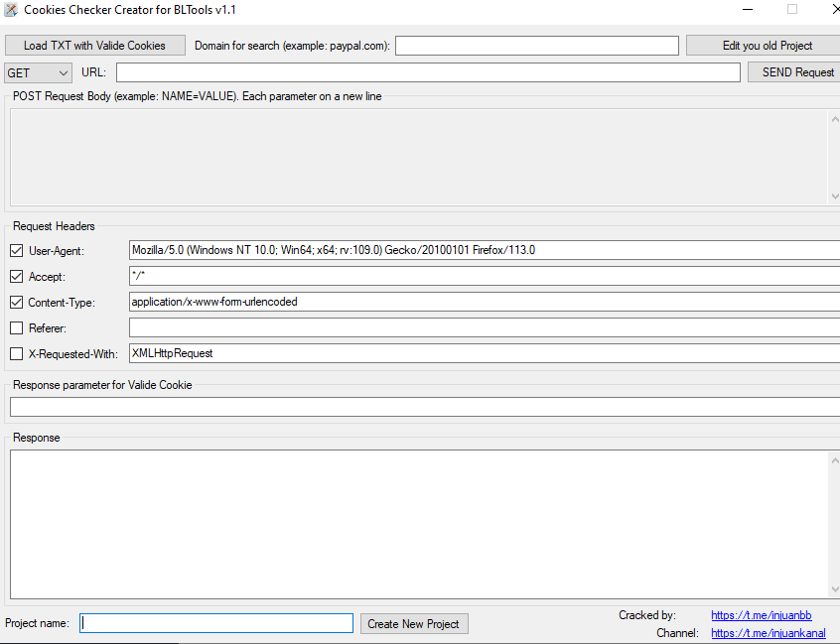Click POST body scrollbar up arrow
Viewport: 840px width, 644px height.
[x=835, y=119]
